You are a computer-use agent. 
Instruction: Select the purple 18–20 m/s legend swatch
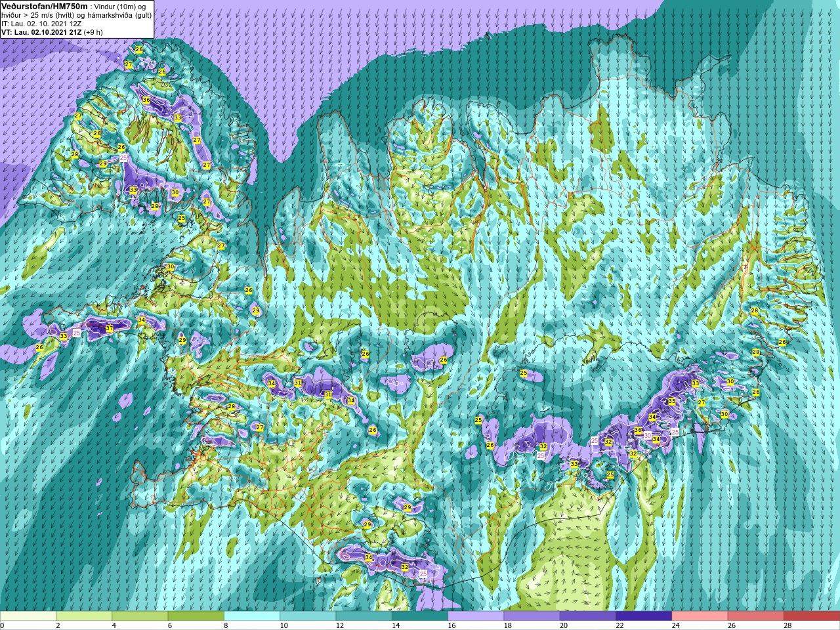[532, 616]
